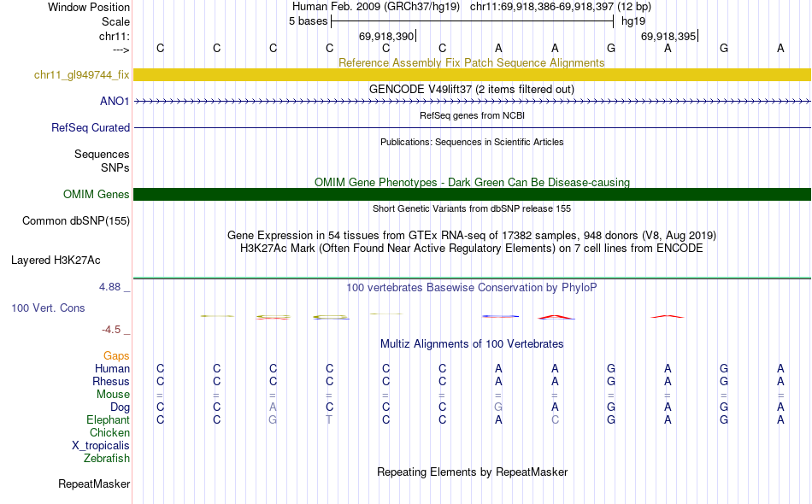Click the 4.88 PhyloP upper value

(x=109, y=287)
